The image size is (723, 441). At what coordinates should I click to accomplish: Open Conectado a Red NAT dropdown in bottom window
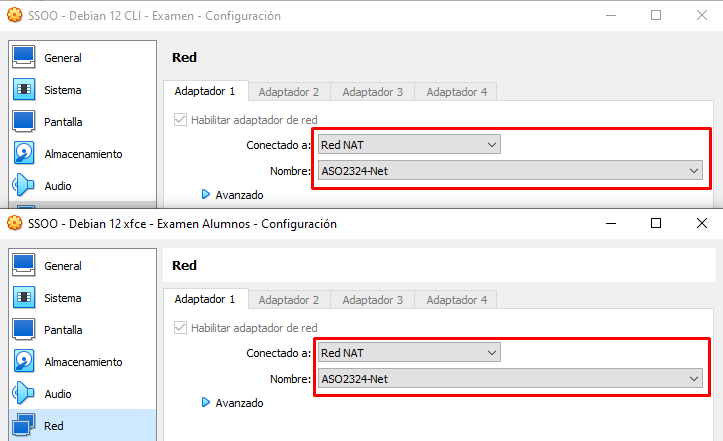pos(408,353)
